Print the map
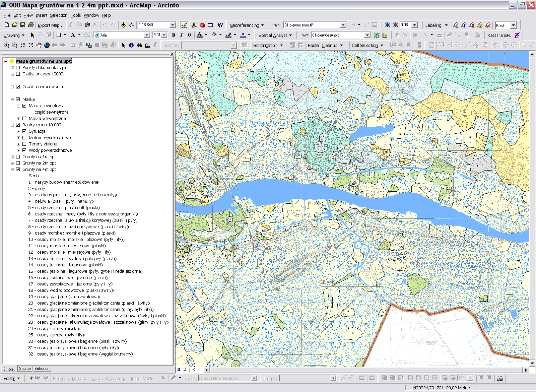The width and height of the screenshot is (536, 392). point(31,25)
